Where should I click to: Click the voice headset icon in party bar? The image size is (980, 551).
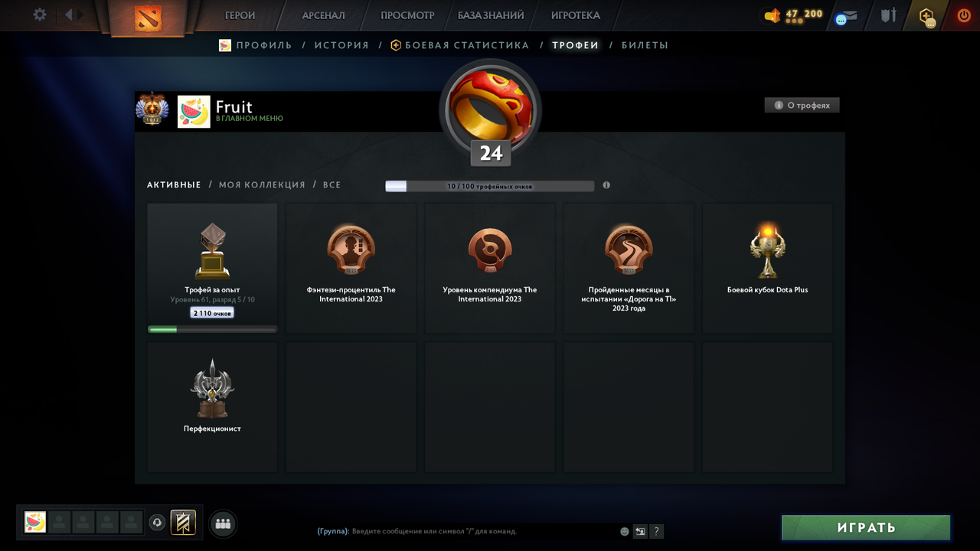click(157, 523)
